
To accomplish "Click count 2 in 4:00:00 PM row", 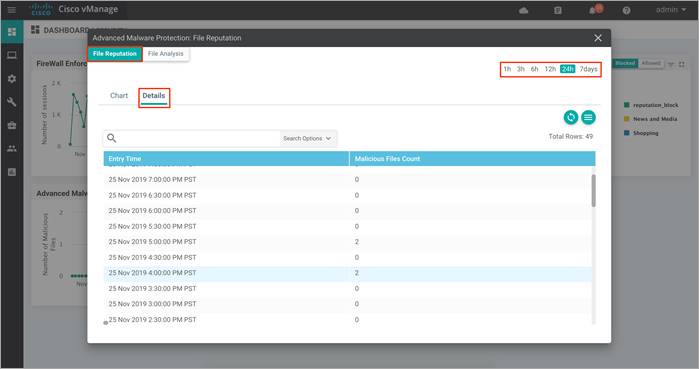I will [357, 273].
